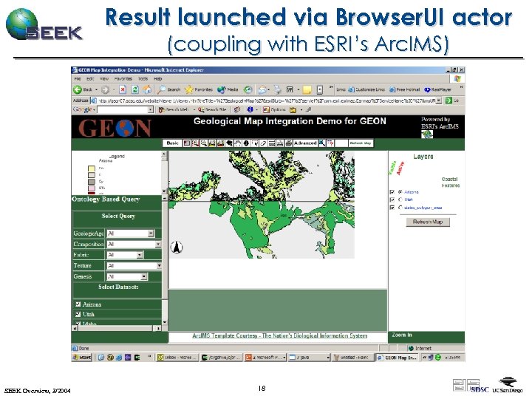Viewport: 532px width, 399px height.
Task: Click the IE Back arrow button
Action: coord(78,89)
